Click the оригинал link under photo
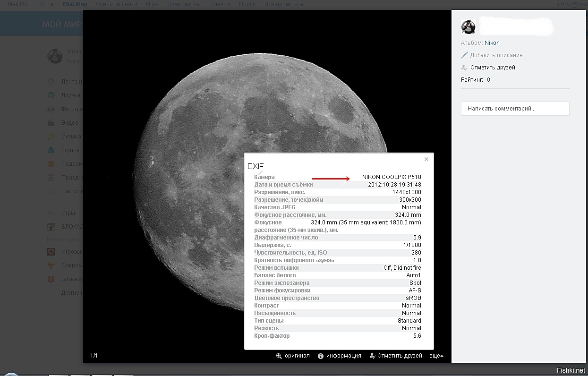The image size is (588, 376). [x=297, y=356]
